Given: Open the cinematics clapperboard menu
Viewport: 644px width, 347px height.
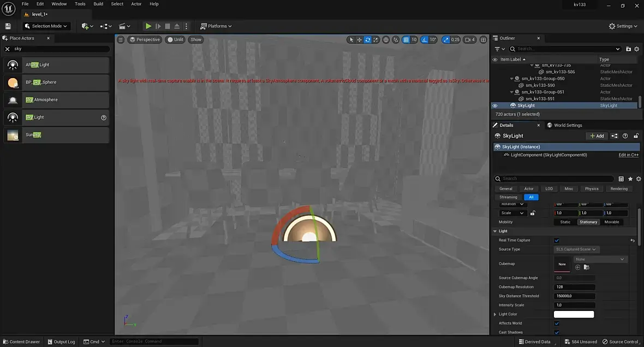Looking at the screenshot, I should 124,26.
